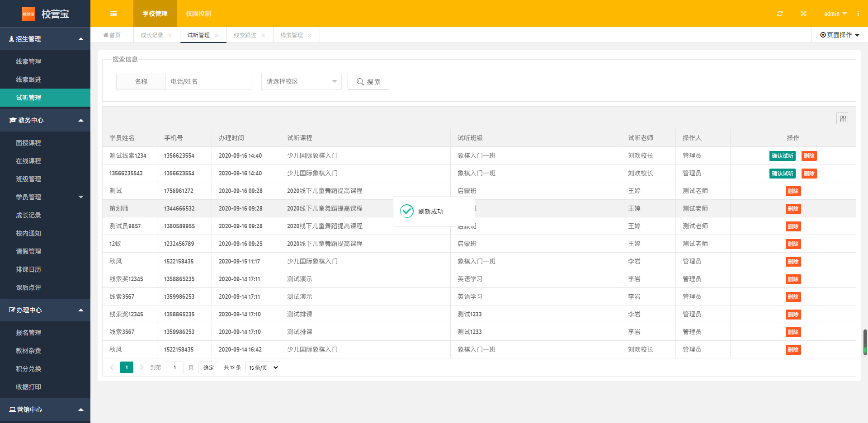This screenshot has height=423, width=868.
Task: Open 课后点评 in sidebar
Action: (45, 287)
